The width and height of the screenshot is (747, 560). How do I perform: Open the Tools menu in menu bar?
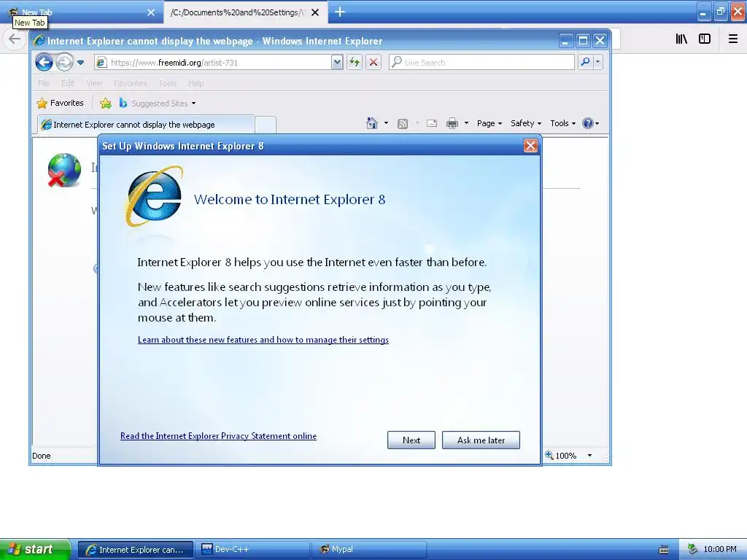point(168,83)
